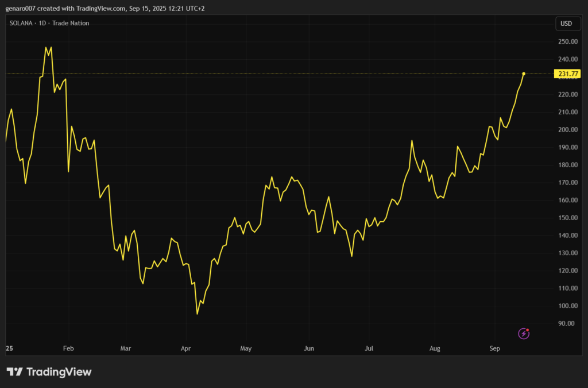Select the Feb label on the time axis
This screenshot has width=588, height=388.
pyautogui.click(x=68, y=348)
